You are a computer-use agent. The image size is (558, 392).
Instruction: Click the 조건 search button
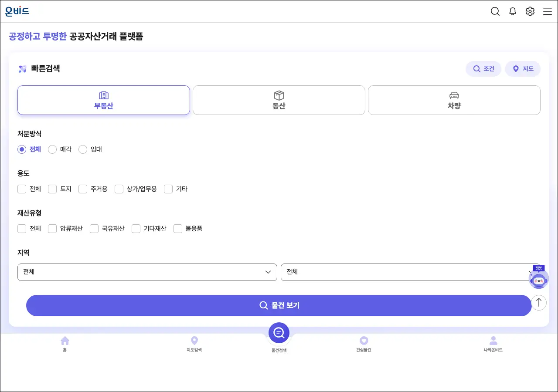[x=483, y=69]
